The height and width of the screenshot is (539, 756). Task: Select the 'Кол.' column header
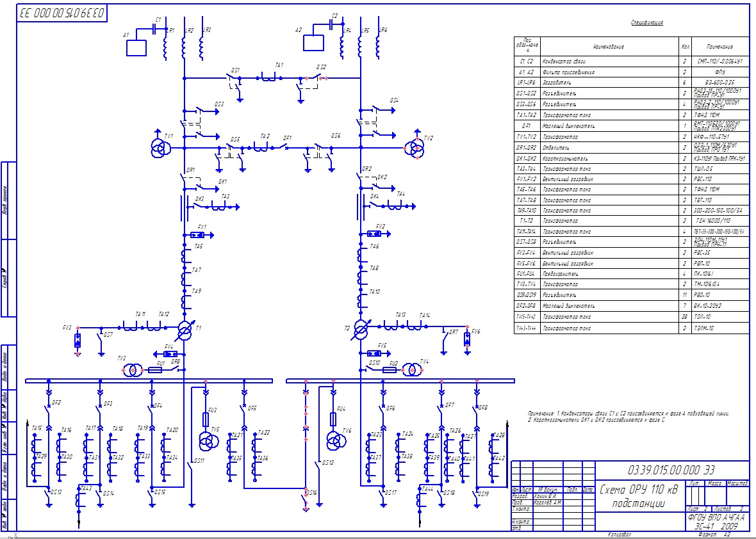[x=685, y=47]
